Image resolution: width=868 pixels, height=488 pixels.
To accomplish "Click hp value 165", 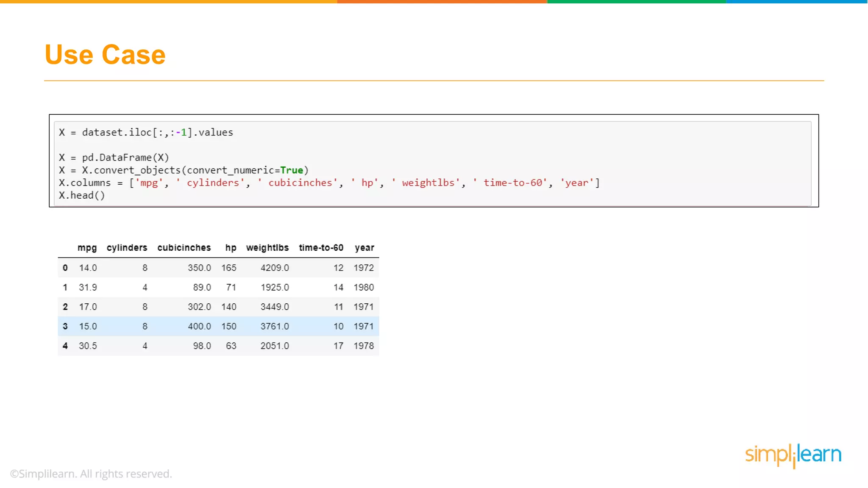I will coord(229,268).
